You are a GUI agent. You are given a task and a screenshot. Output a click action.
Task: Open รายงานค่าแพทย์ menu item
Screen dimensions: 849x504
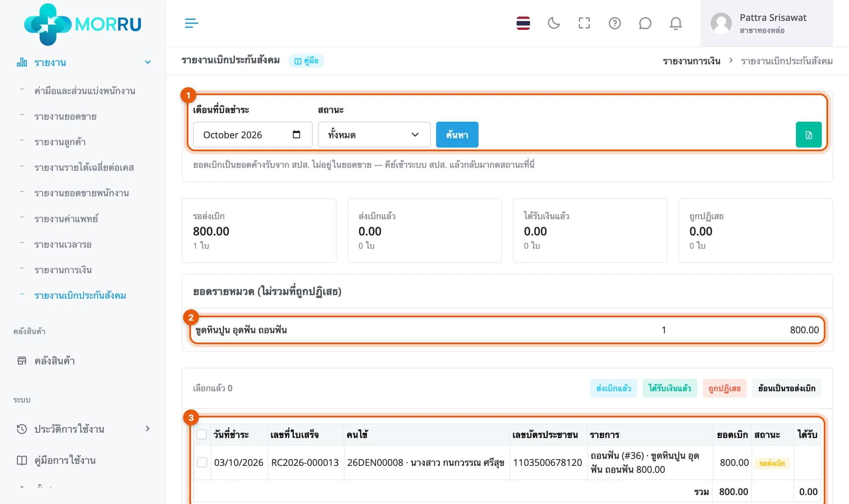(66, 218)
